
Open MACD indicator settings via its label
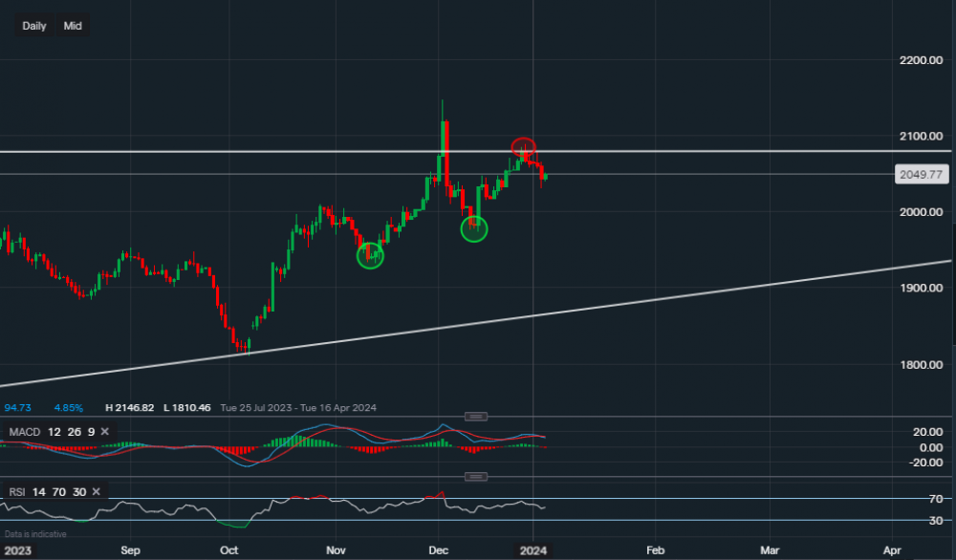(23, 432)
